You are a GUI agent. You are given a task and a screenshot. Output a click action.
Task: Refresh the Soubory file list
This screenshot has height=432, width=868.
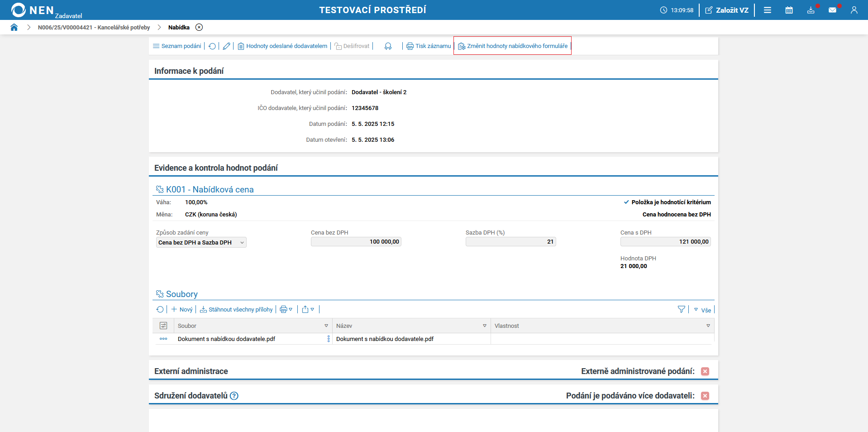tap(160, 309)
